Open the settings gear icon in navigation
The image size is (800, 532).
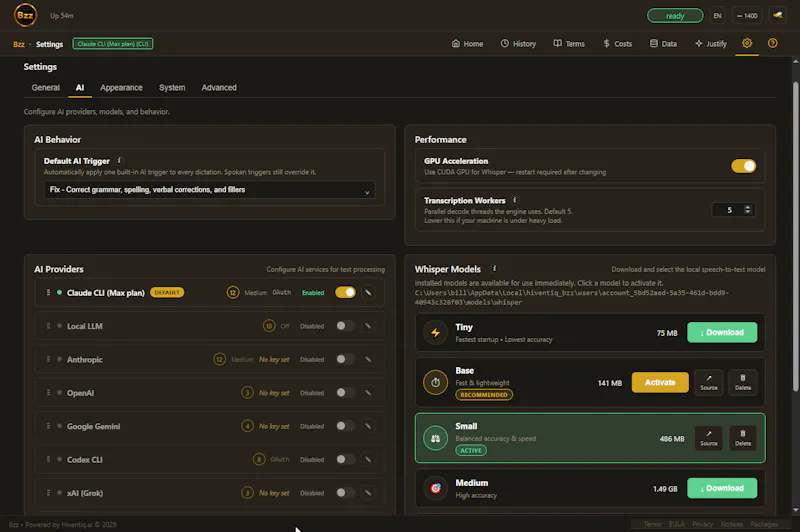click(746, 43)
